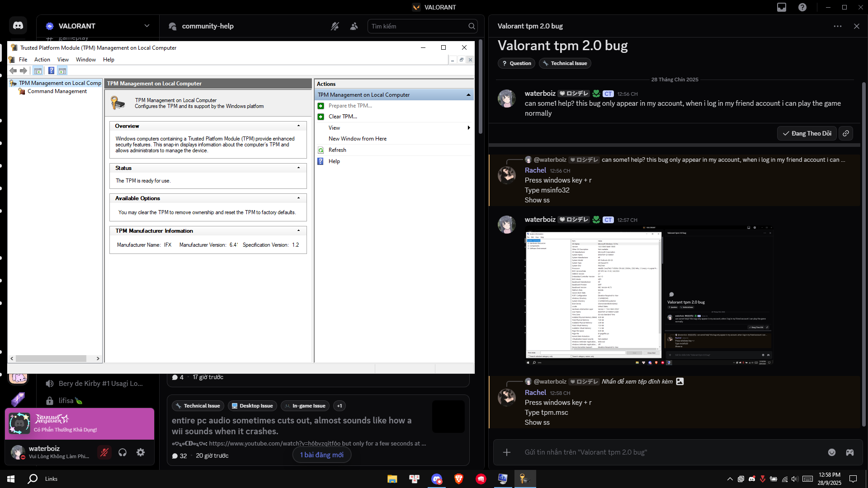Click the member list icon in header

[354, 26]
